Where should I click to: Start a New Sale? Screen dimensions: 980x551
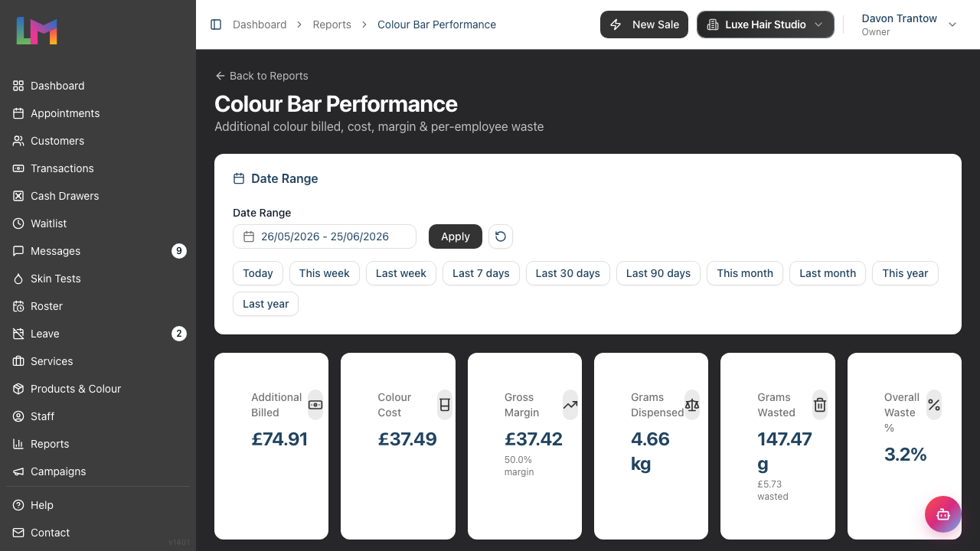click(644, 24)
